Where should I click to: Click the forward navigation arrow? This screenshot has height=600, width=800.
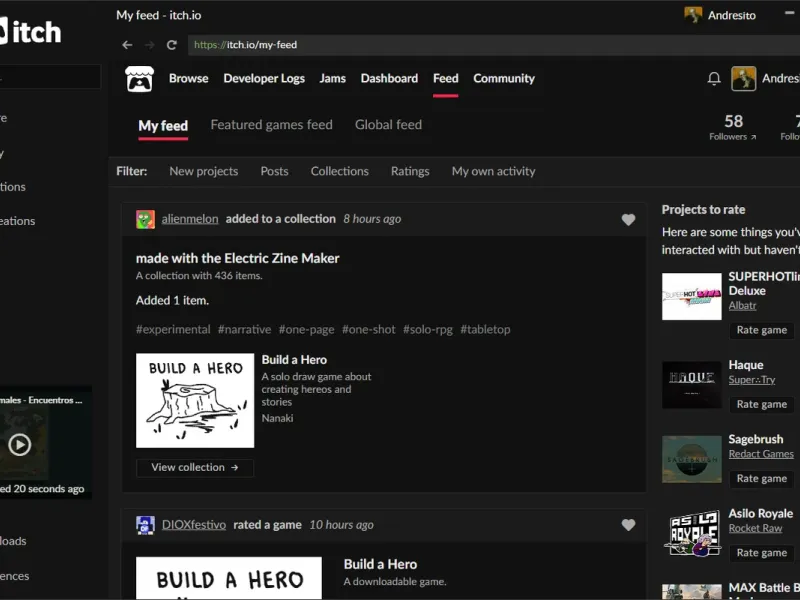coord(149,45)
